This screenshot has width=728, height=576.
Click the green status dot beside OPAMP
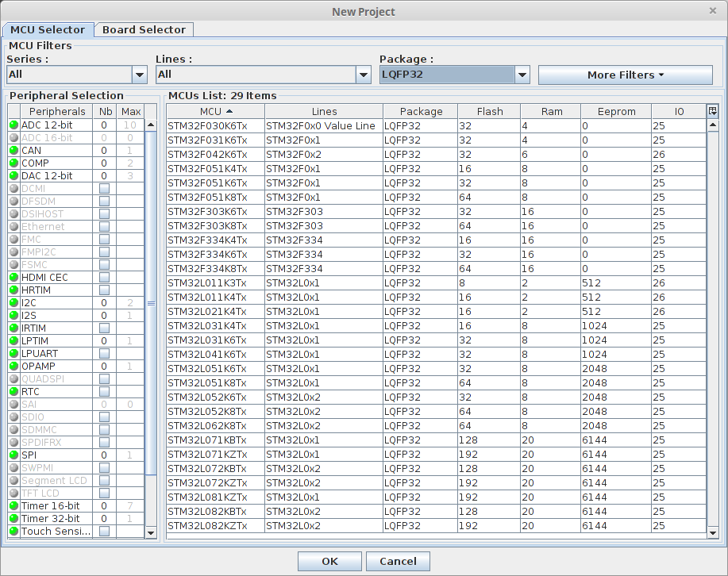[x=14, y=367]
